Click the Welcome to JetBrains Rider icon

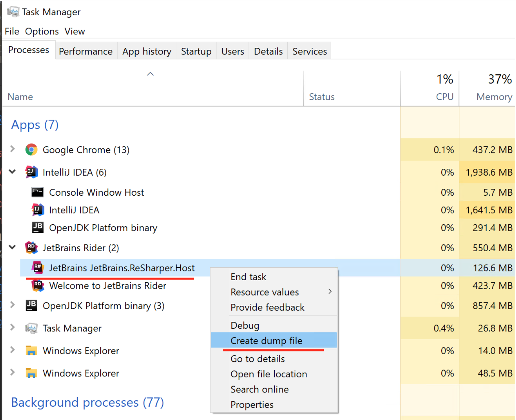38,286
